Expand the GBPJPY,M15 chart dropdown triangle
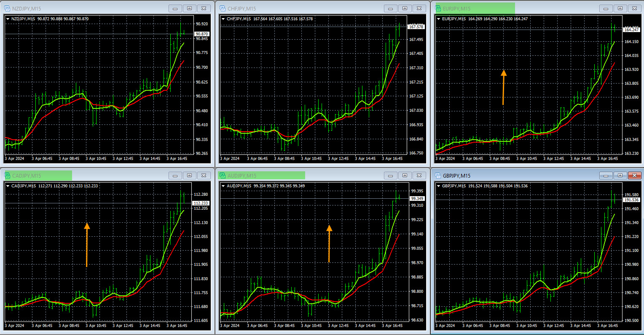This screenshot has height=335, width=644. click(x=438, y=186)
